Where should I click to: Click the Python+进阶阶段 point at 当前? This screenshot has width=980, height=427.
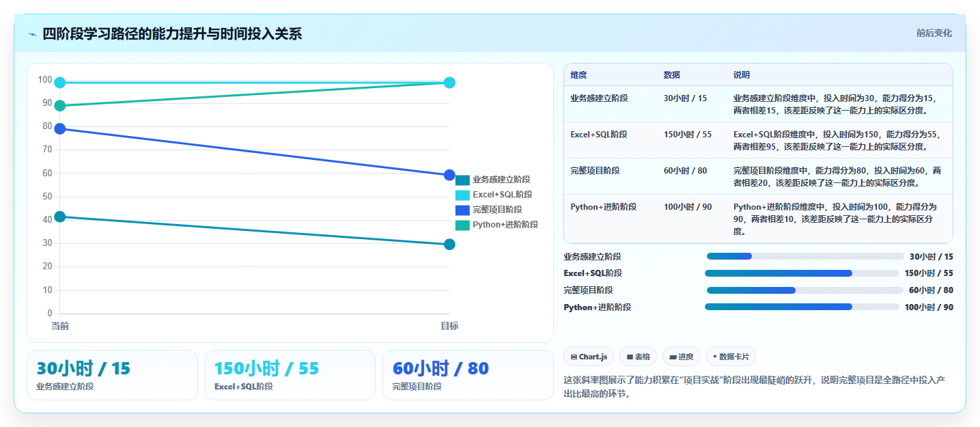coord(60,106)
